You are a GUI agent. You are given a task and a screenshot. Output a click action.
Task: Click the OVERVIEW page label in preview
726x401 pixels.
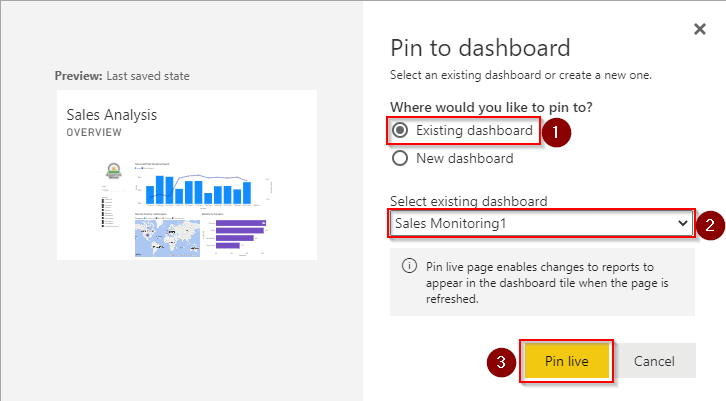94,132
